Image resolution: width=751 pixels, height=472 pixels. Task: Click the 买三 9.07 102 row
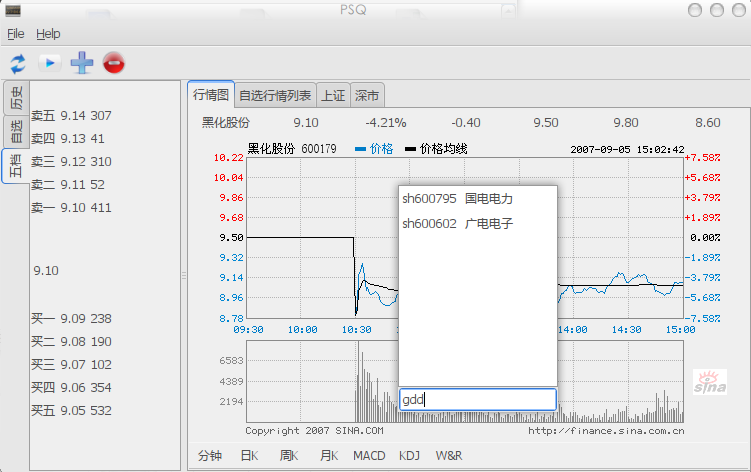71,365
